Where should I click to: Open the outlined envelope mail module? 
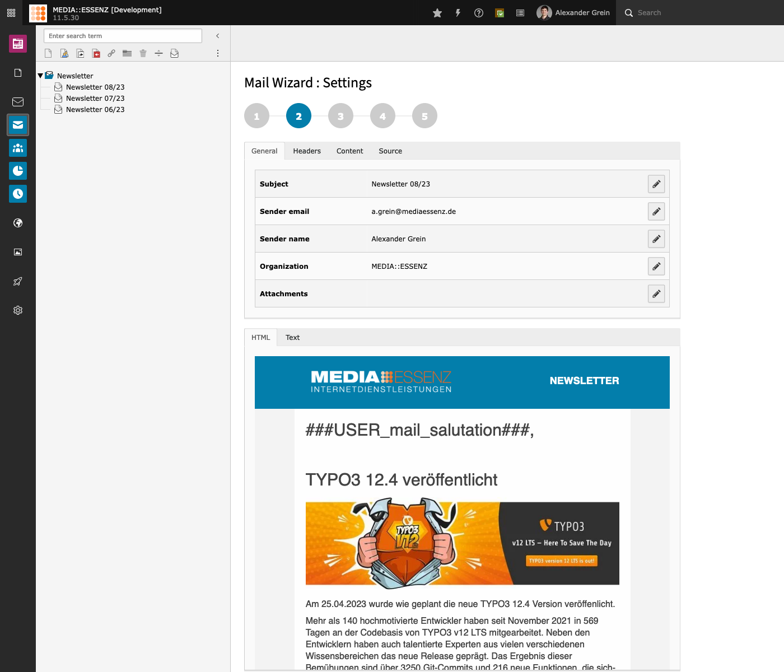[x=18, y=102]
